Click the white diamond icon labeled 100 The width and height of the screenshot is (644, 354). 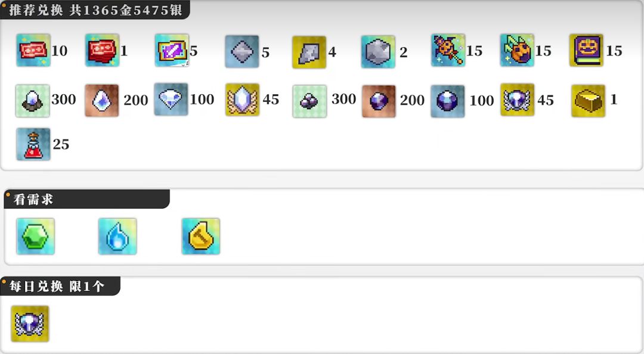tap(171, 100)
